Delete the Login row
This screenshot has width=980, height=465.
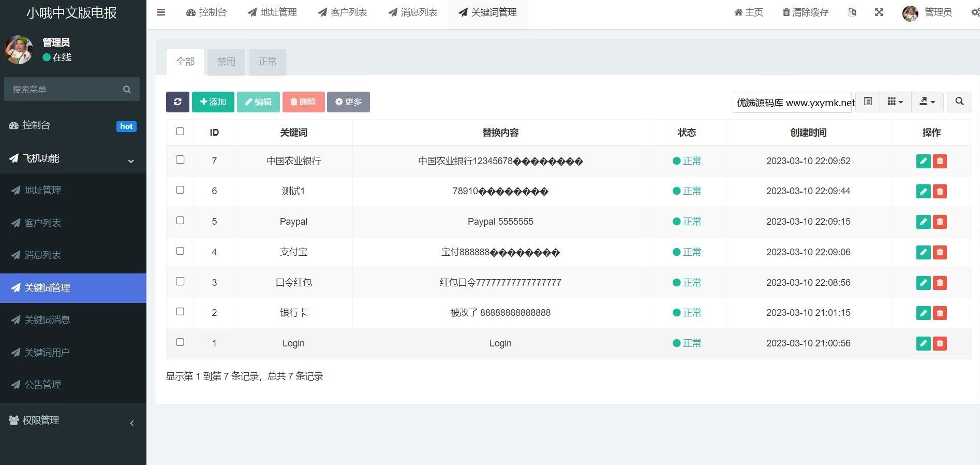pyautogui.click(x=940, y=343)
